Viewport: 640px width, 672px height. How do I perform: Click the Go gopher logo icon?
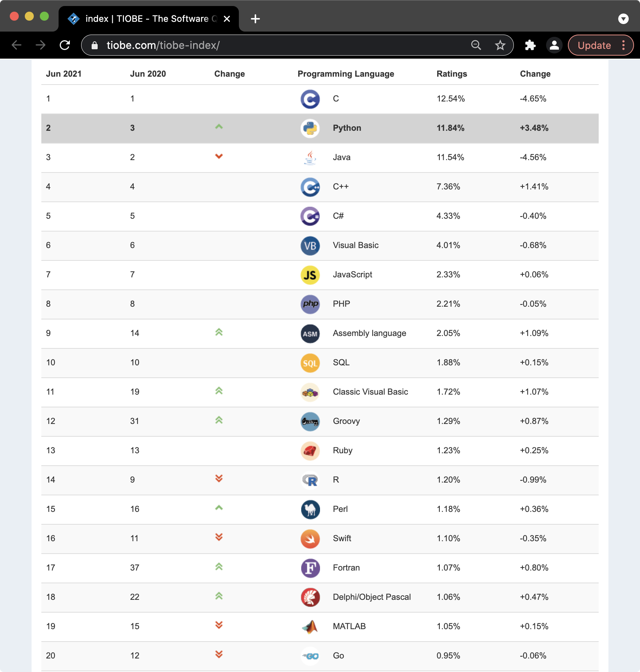pos(310,656)
